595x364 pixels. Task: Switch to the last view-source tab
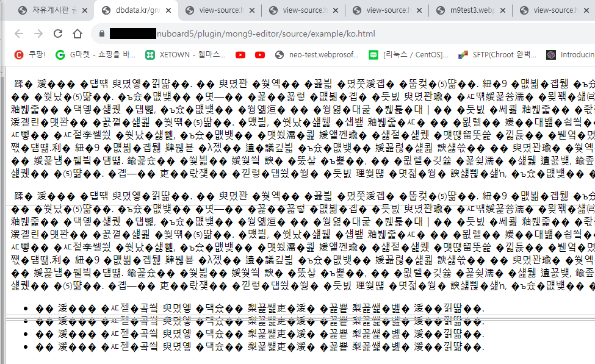[554, 10]
